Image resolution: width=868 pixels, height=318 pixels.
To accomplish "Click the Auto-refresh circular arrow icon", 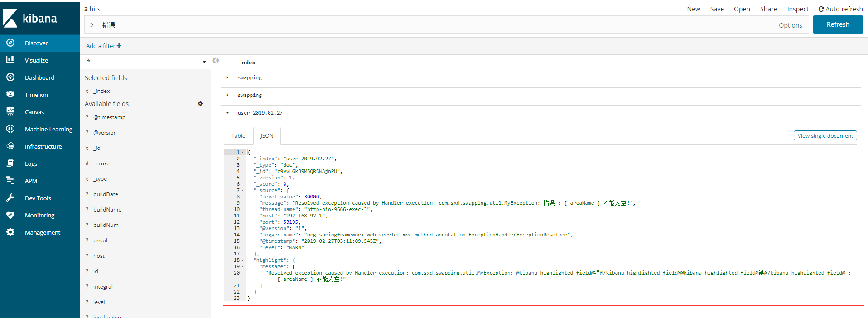I will coord(821,9).
